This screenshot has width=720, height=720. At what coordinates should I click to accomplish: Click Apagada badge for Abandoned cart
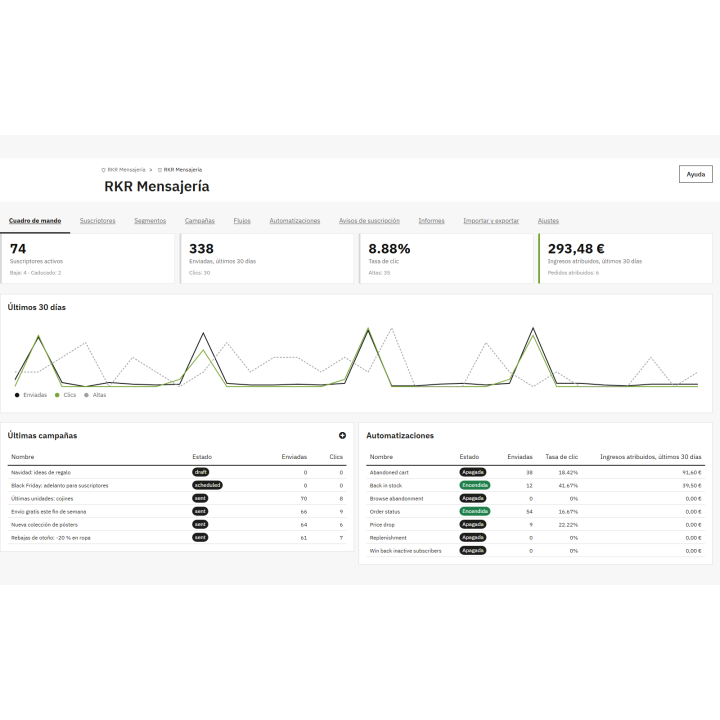click(472, 472)
